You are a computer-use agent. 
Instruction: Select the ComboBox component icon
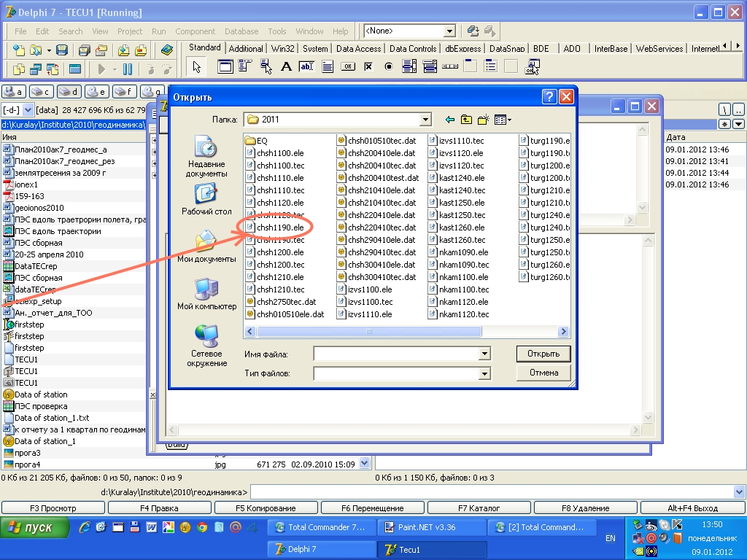pos(430,66)
